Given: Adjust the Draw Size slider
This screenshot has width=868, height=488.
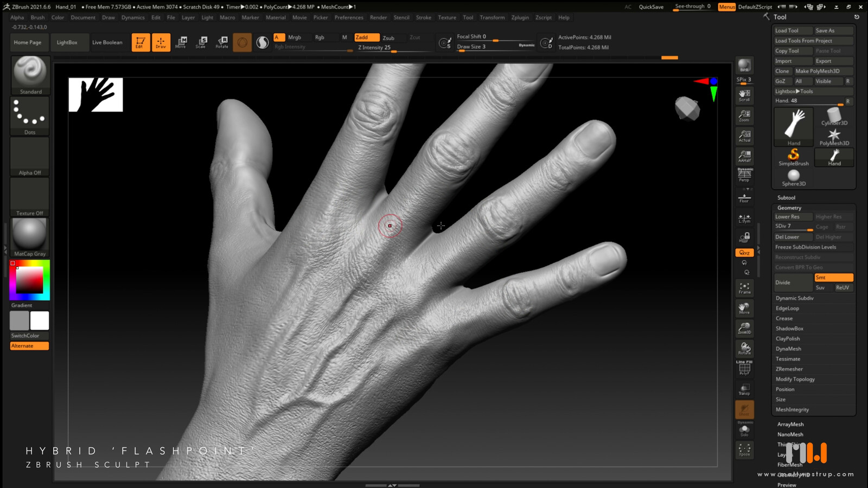Looking at the screenshot, I should [496, 47].
